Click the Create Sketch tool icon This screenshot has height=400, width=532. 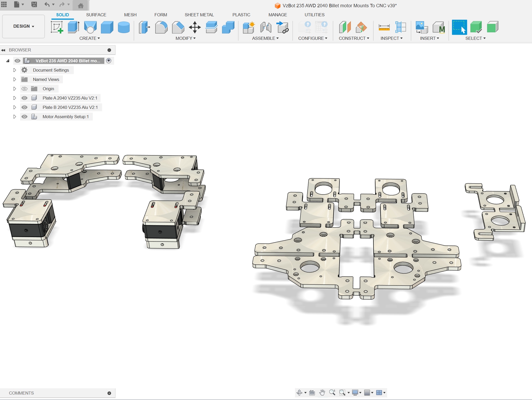point(57,27)
